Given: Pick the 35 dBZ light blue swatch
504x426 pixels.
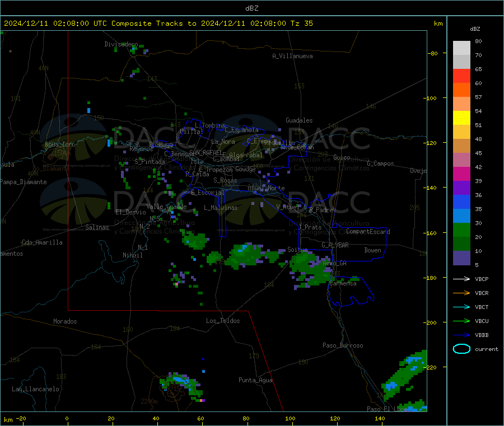Looking at the screenshot, I should [461, 216].
